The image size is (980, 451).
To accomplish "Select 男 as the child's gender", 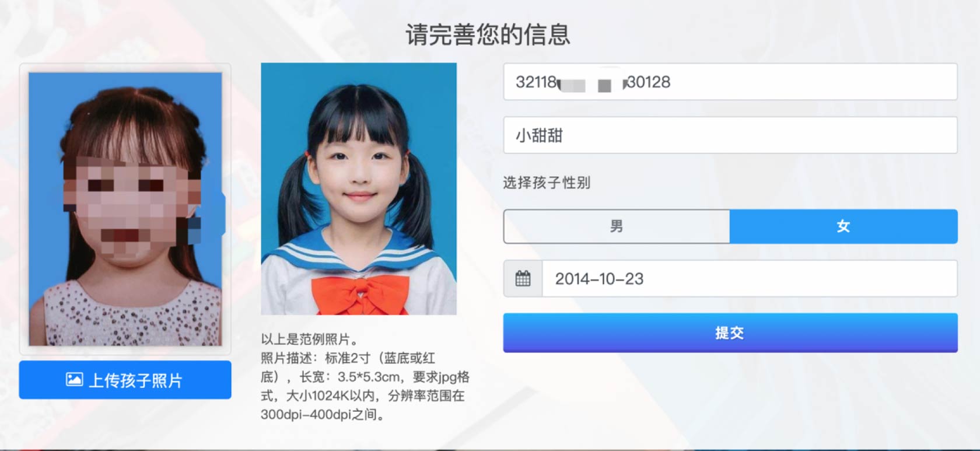I will (x=617, y=226).
